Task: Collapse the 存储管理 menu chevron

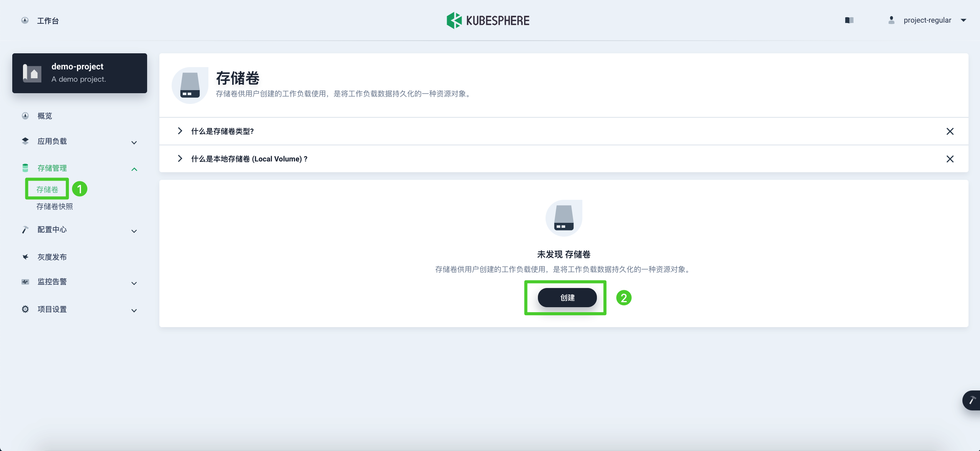Action: 134,169
